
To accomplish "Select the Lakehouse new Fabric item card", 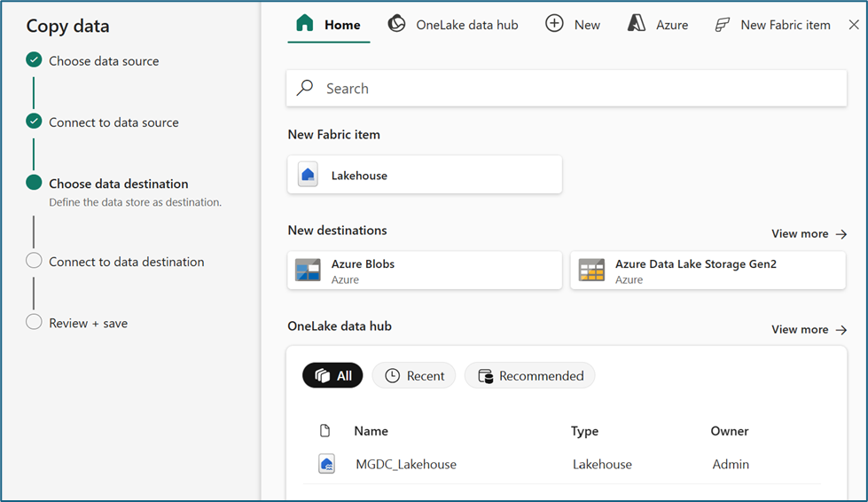I will pos(425,175).
